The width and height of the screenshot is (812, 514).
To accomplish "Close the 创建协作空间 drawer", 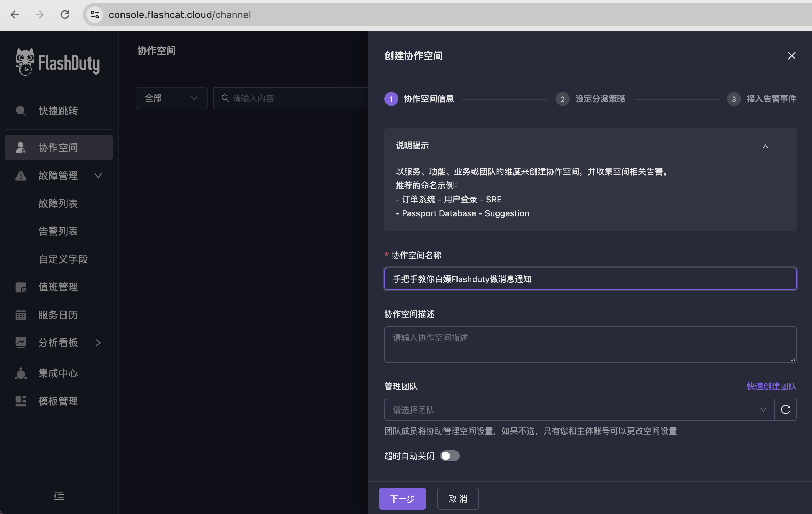I will click(x=791, y=56).
